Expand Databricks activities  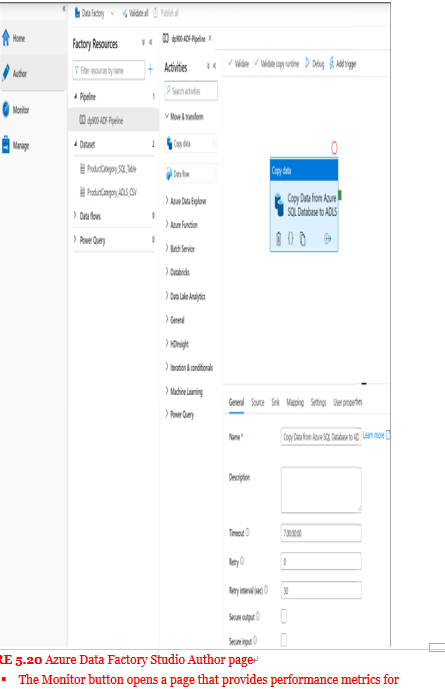tap(167, 272)
